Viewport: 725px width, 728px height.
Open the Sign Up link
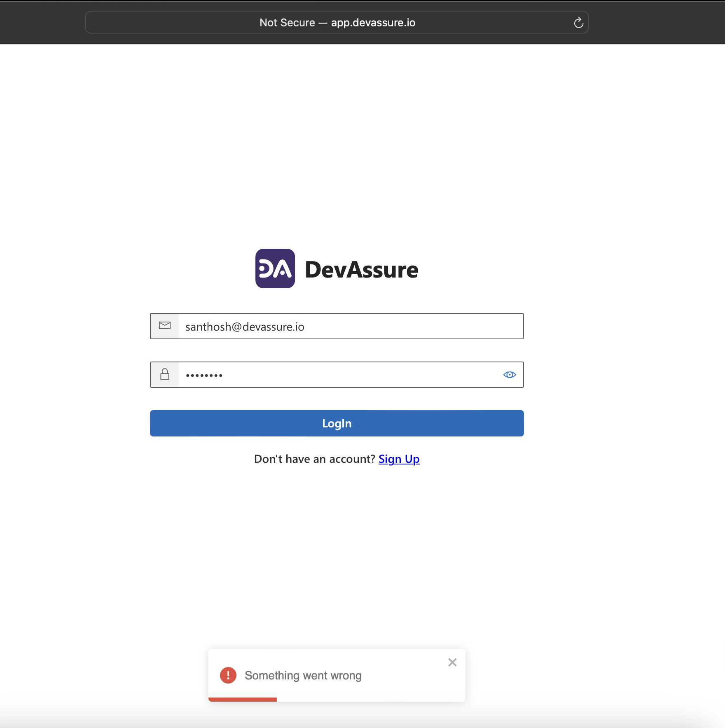399,459
